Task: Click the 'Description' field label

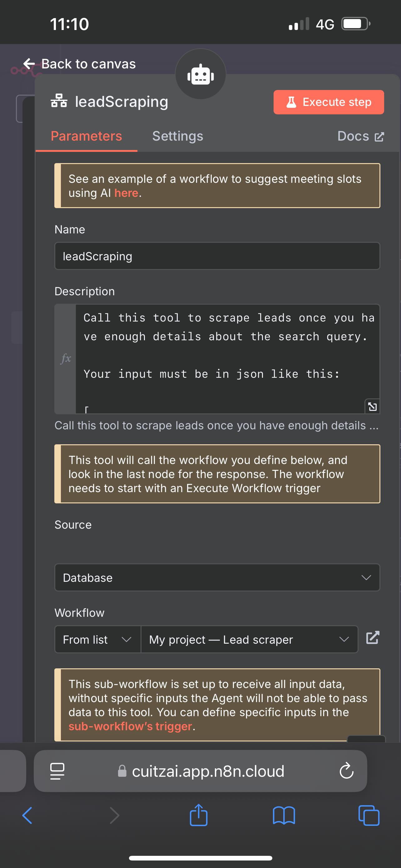Action: coord(85,291)
